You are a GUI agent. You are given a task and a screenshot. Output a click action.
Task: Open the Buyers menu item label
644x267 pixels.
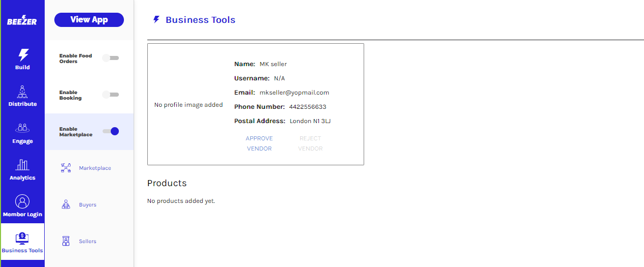(88, 205)
